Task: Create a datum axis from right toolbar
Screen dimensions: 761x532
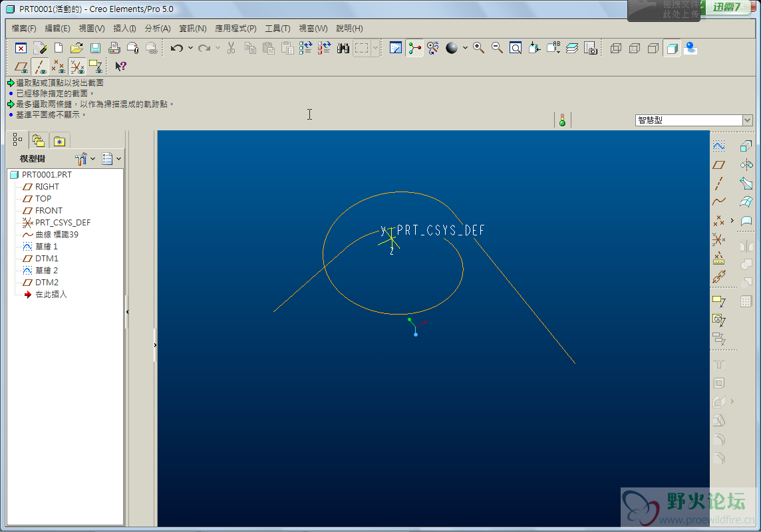Action: coord(719,184)
